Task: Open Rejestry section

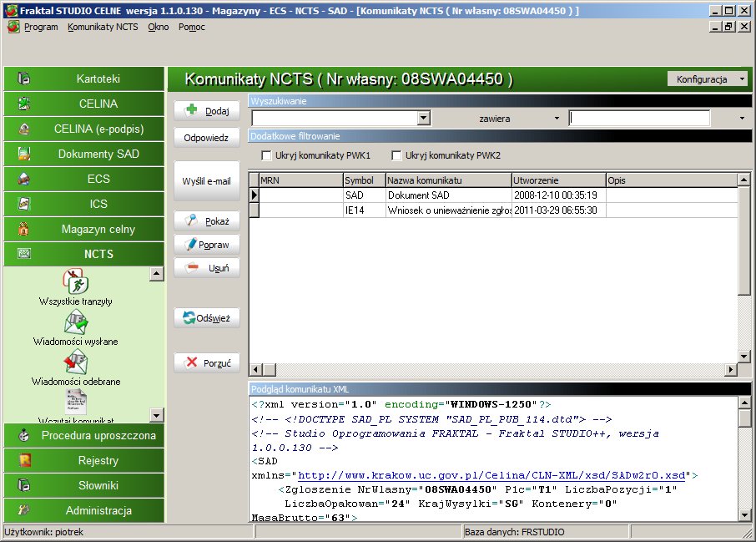Action: [84, 460]
